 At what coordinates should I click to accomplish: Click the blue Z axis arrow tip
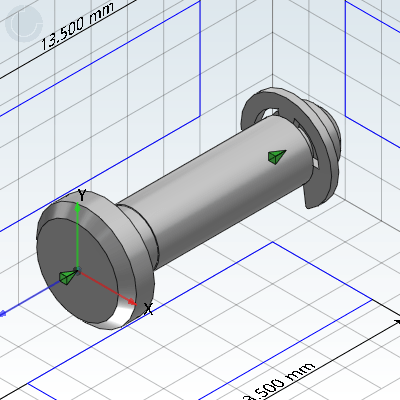[2, 313]
